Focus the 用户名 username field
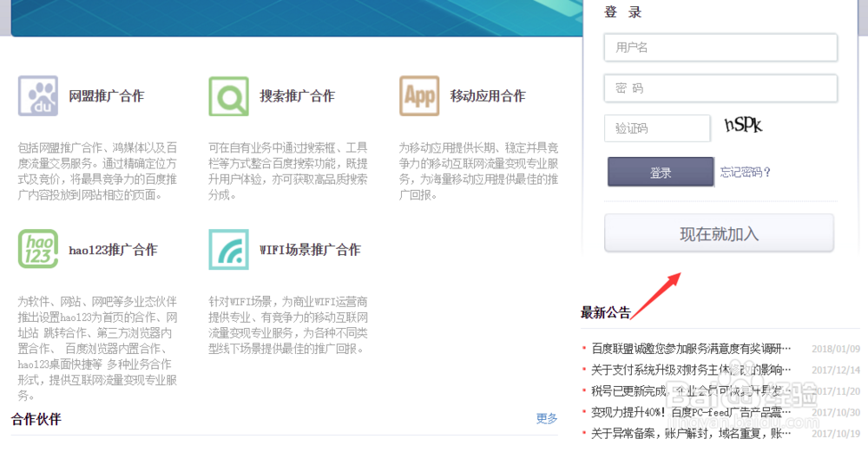The width and height of the screenshot is (868, 452). [x=720, y=48]
